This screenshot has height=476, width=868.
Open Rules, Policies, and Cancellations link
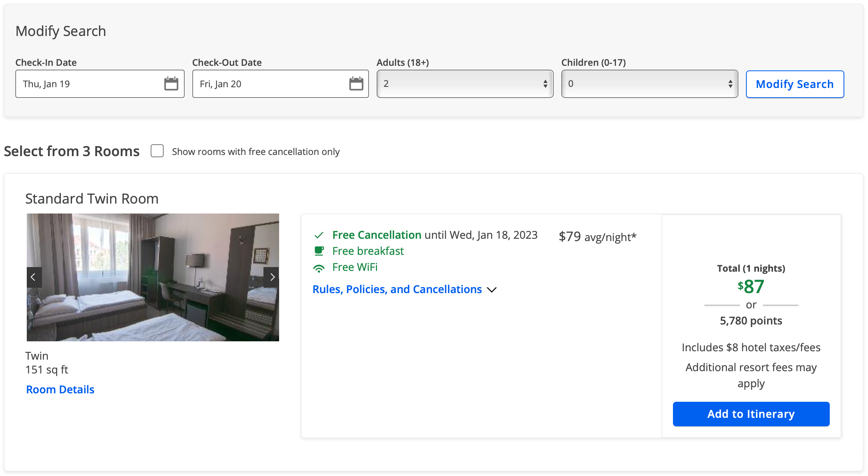click(397, 289)
